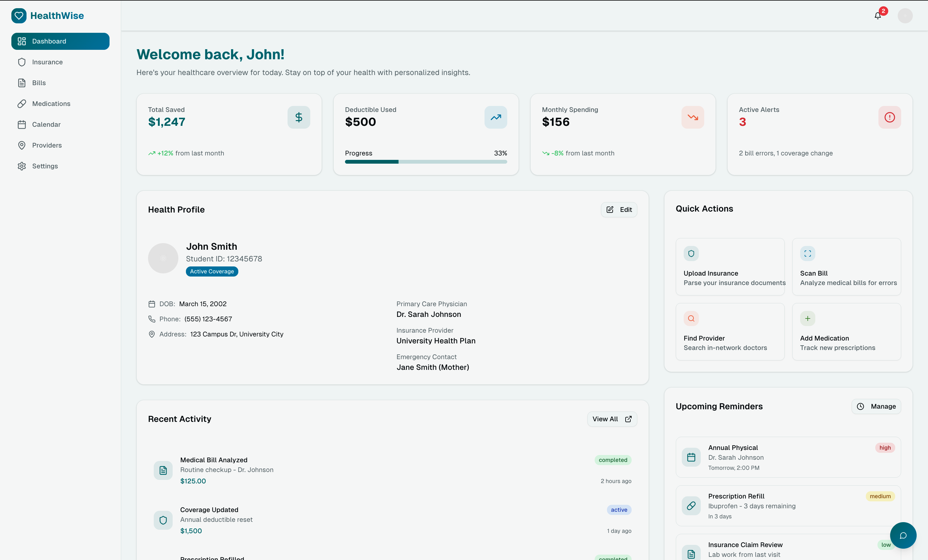The image size is (928, 560).
Task: Click the user avatar in top right
Action: click(x=905, y=16)
